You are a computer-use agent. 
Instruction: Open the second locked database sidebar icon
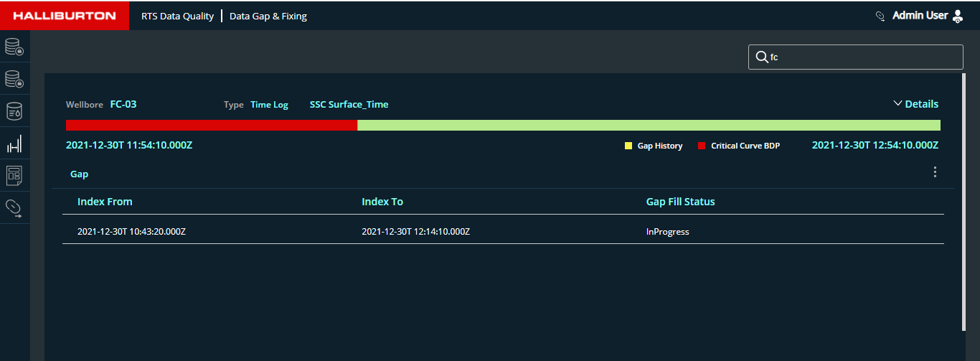coord(14,79)
